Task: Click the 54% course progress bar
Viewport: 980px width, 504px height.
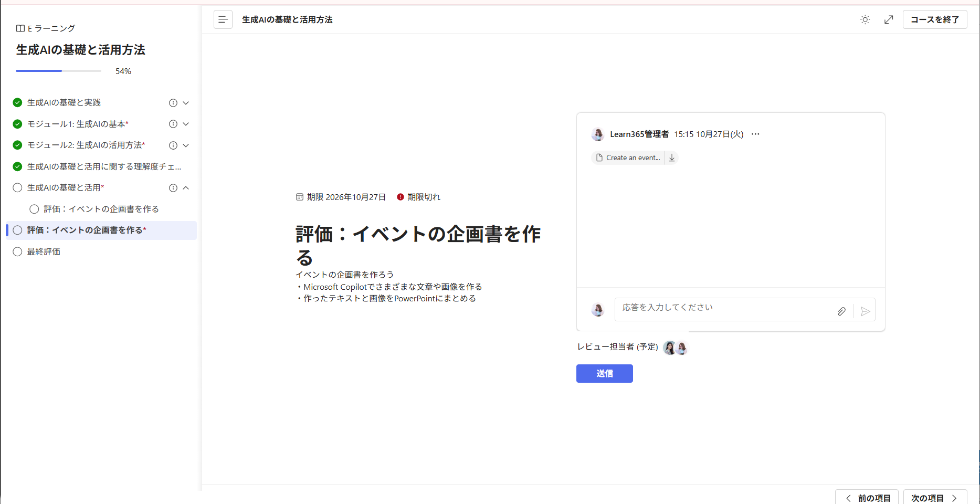Action: click(x=58, y=71)
